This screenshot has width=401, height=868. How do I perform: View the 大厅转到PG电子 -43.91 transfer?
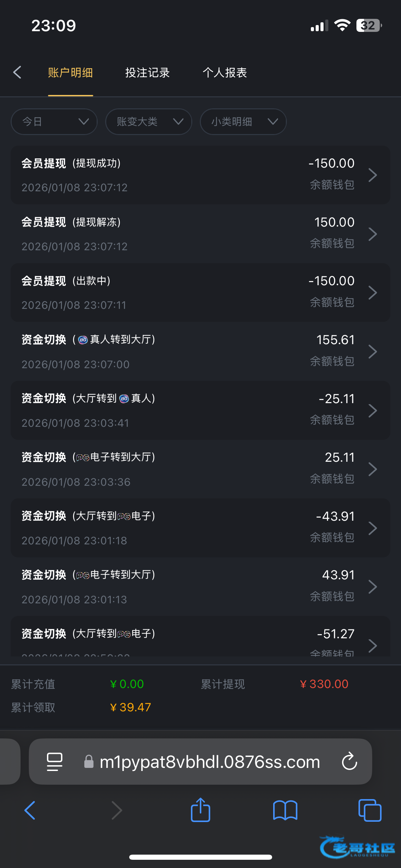point(200,528)
